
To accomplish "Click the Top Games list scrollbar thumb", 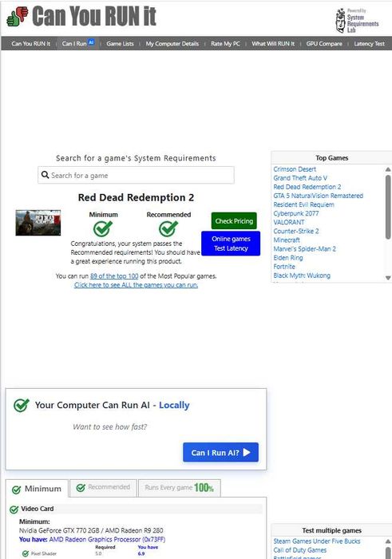I will (388, 207).
